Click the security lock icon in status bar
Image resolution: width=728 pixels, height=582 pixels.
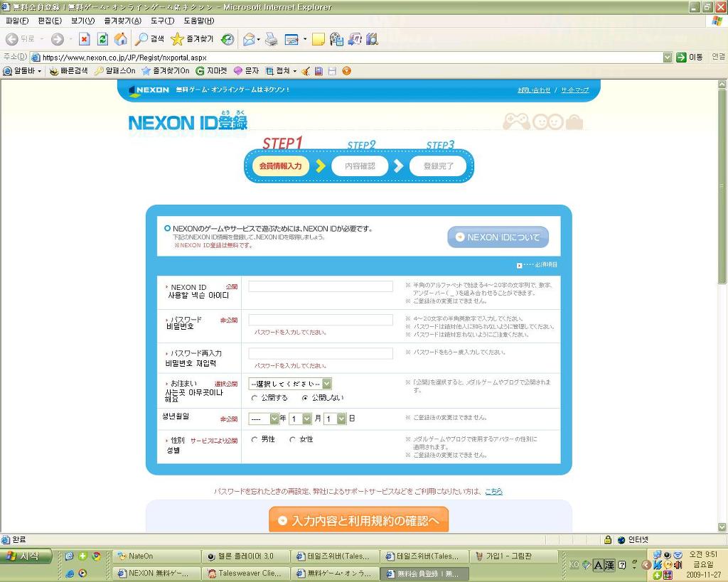608,540
